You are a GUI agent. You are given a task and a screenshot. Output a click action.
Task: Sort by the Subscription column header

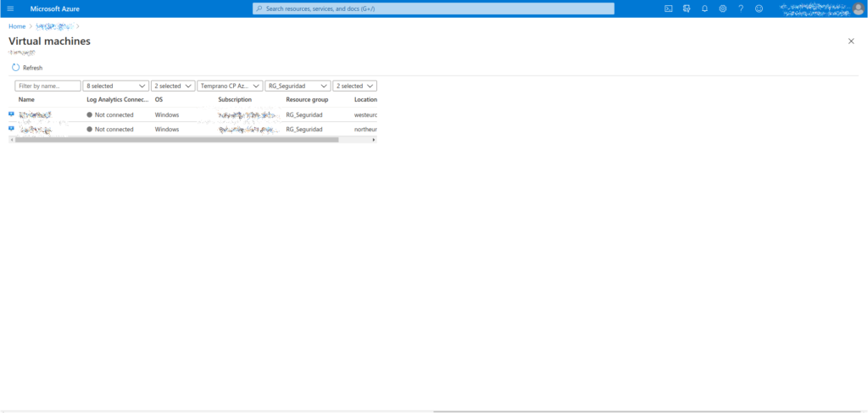pos(235,100)
